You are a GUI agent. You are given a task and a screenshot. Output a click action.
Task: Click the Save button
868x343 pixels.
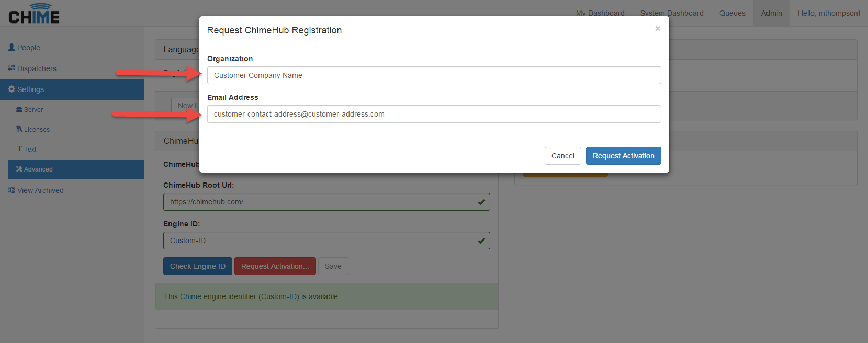[333, 266]
